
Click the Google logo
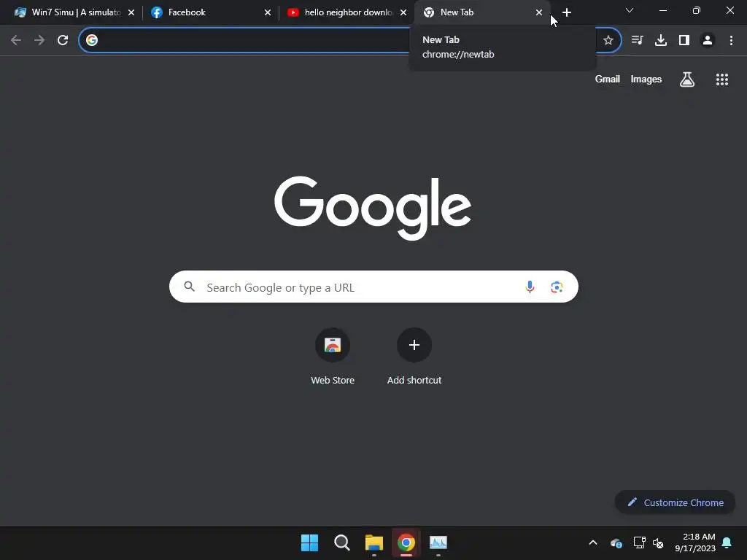point(373,208)
